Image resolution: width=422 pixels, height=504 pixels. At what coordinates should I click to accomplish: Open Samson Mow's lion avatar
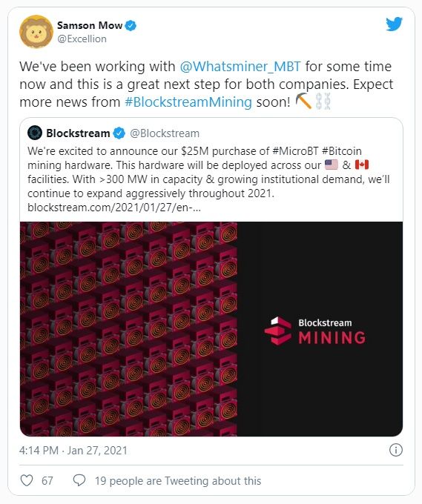[36, 31]
